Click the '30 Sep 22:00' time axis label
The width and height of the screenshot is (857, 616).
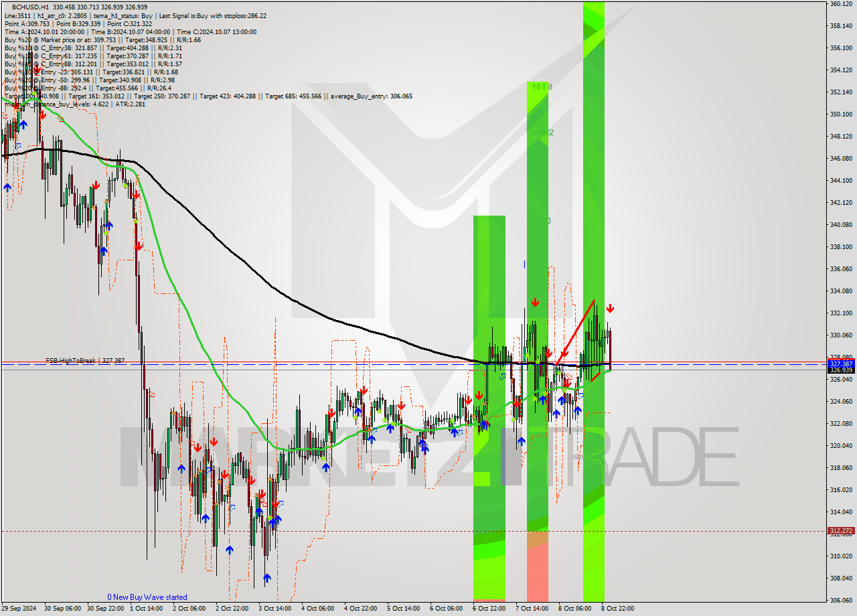104,609
